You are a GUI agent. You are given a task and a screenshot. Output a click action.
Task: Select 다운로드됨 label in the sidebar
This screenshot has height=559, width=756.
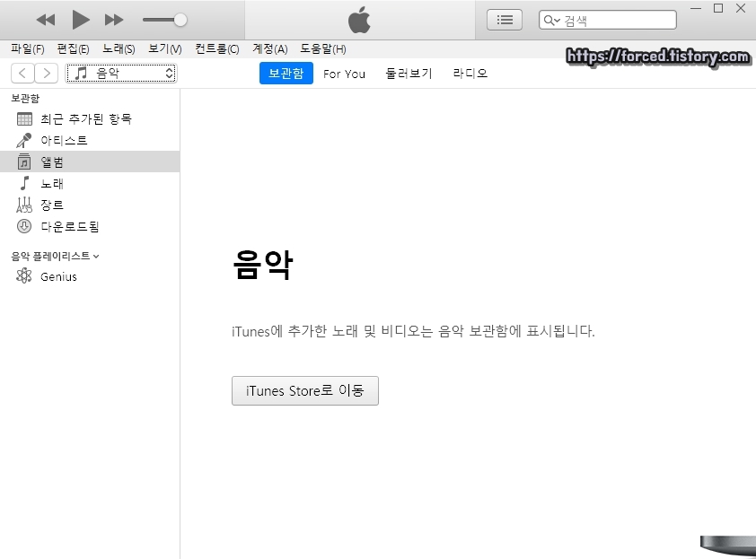pyautogui.click(x=69, y=226)
